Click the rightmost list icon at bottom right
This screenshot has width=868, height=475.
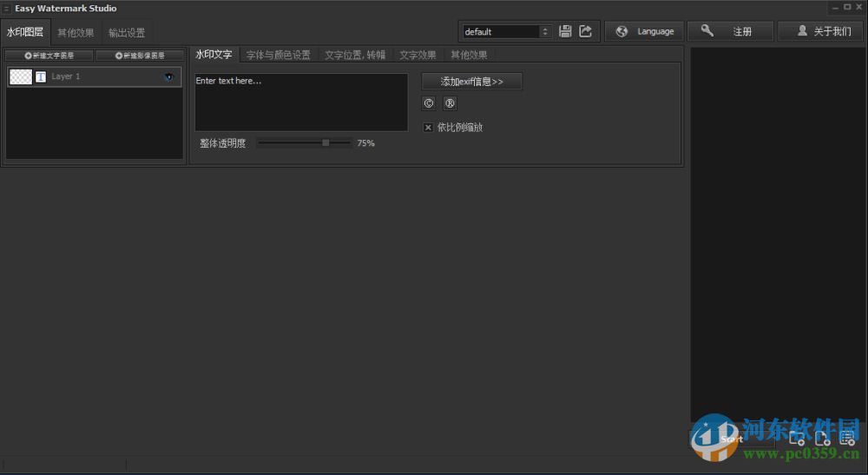(x=847, y=439)
